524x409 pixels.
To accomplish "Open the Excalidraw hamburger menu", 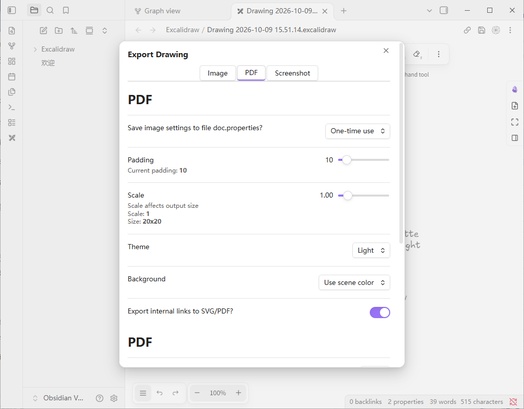I will click(x=143, y=393).
